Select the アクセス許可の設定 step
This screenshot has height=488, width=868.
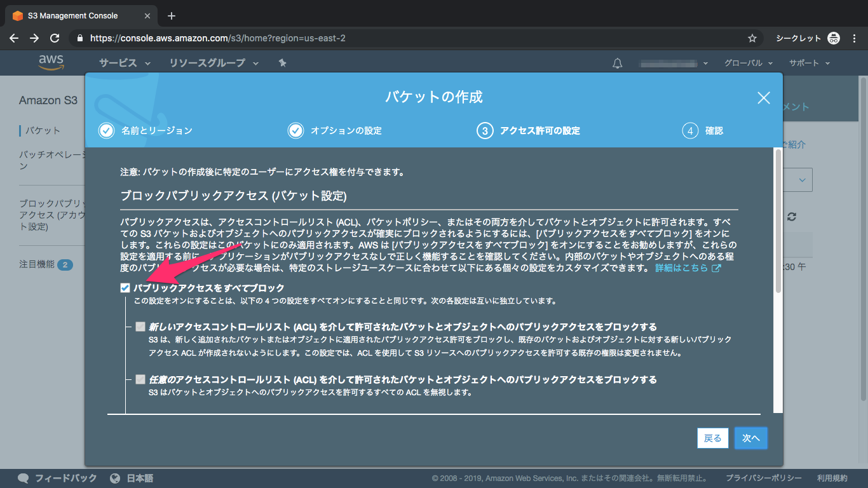(x=539, y=130)
